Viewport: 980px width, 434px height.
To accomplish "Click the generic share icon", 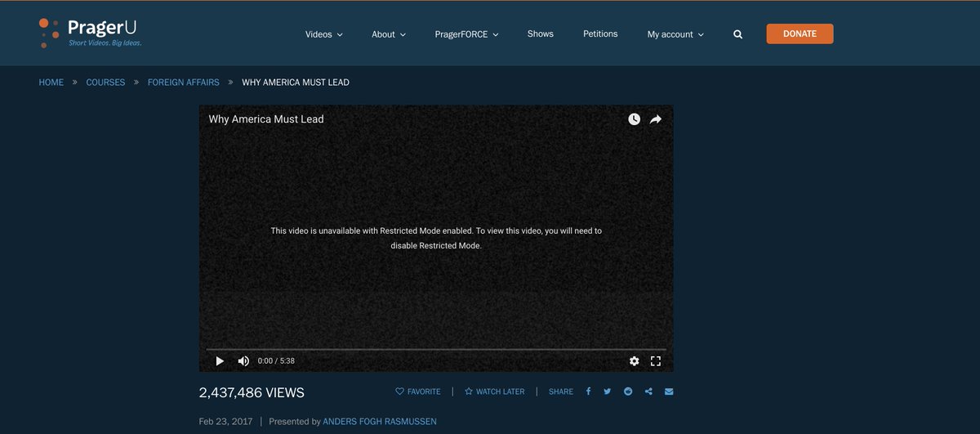I will (648, 391).
